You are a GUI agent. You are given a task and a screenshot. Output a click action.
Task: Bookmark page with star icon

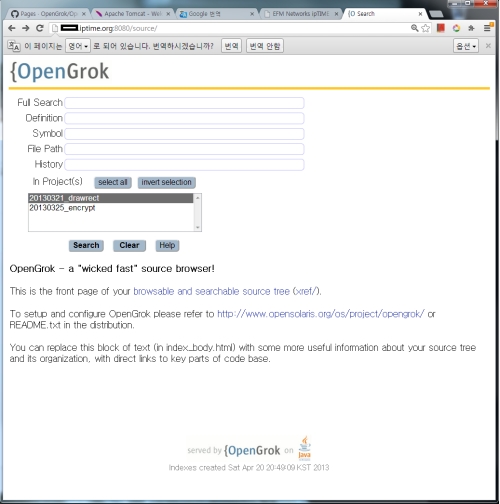tap(425, 28)
